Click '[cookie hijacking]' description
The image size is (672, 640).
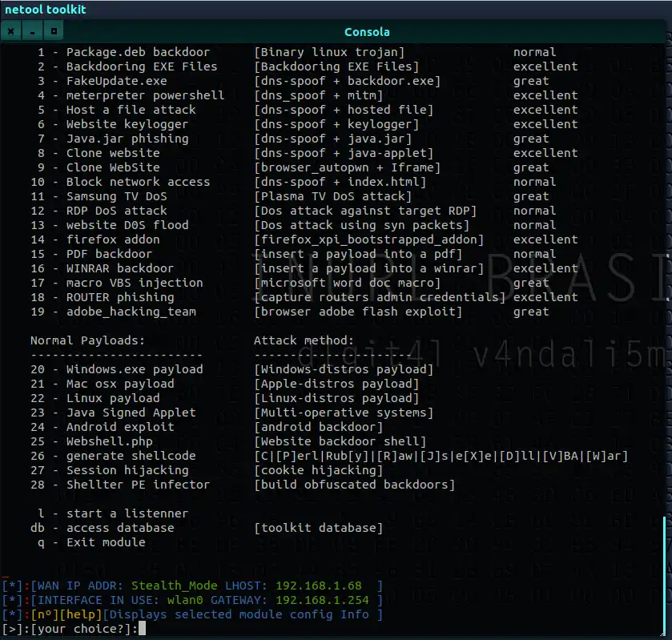tap(319, 471)
